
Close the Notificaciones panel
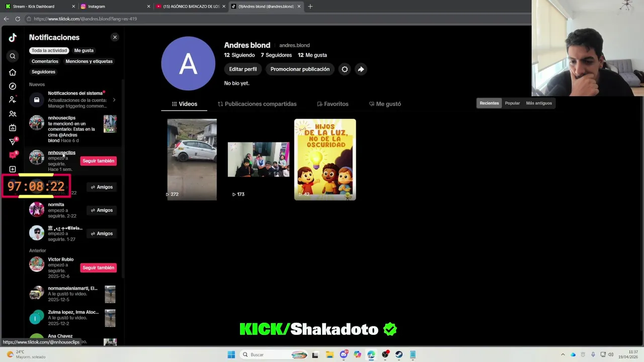[x=115, y=37]
